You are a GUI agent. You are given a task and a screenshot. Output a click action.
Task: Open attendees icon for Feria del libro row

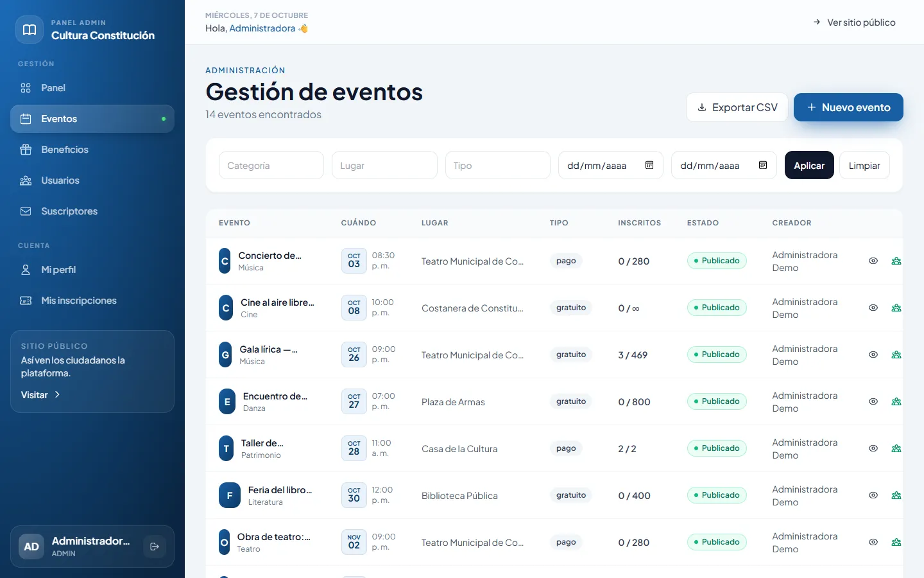pos(896,495)
